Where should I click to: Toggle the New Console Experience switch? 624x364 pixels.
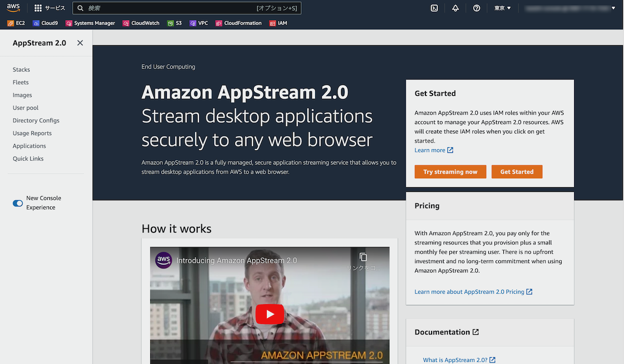pos(17,203)
